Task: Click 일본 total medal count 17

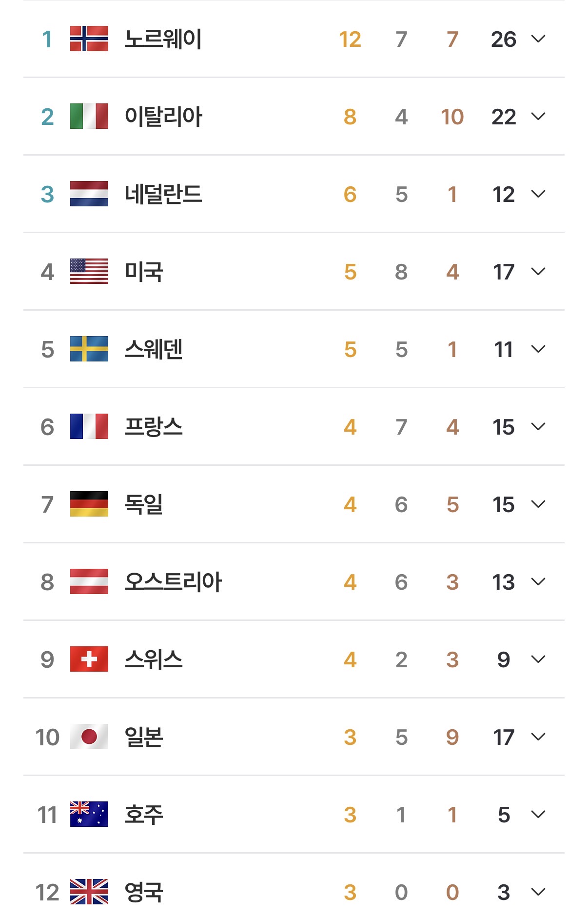Action: 504,738
